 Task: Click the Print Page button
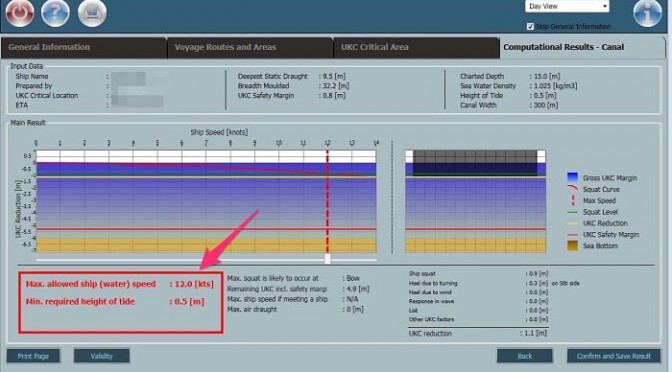point(33,356)
